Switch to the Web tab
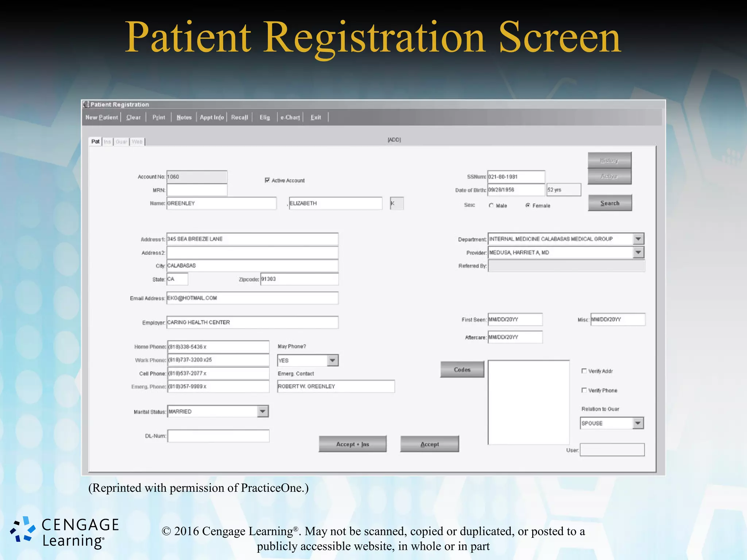Screen dimensions: 747x560 click(137, 142)
